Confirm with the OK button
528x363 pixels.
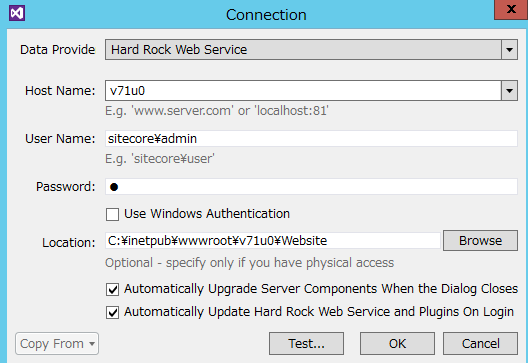pos(397,343)
